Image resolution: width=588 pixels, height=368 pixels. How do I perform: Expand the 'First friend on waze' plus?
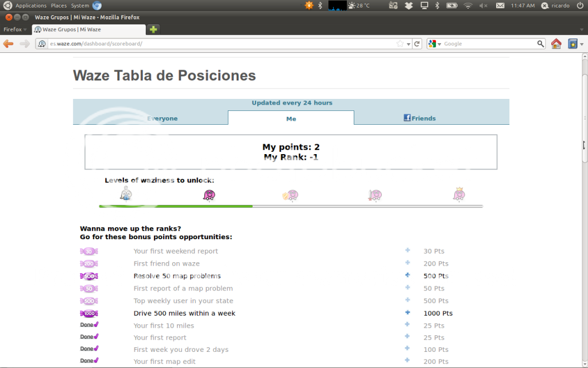pyautogui.click(x=408, y=262)
